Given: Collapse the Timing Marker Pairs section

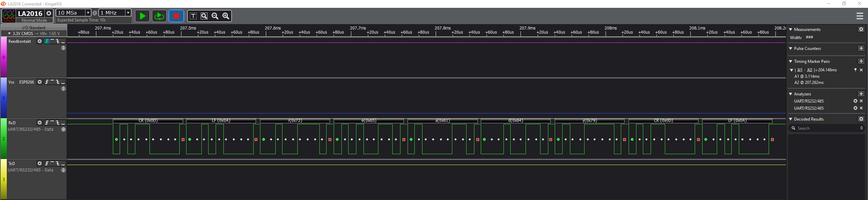Looking at the screenshot, I should 791,61.
